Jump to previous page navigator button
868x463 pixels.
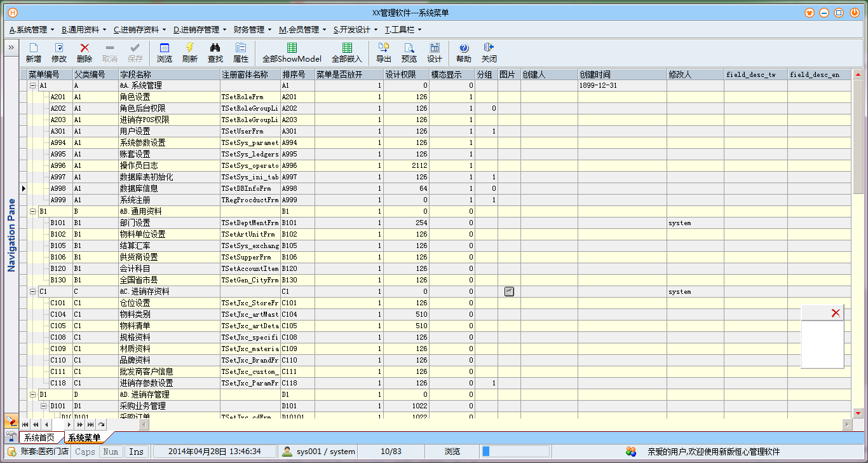[36, 424]
